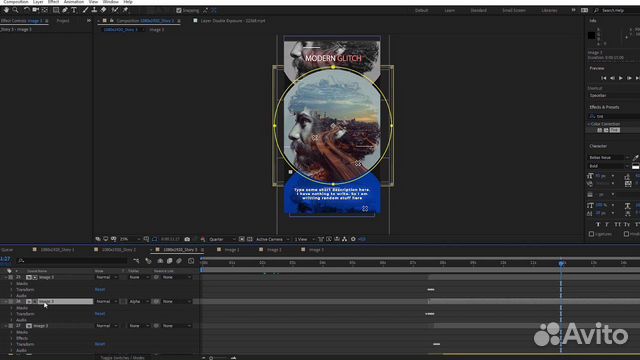This screenshot has height=360, width=640.
Task: Switch to 1080x1920_Story 1 timeline tab
Action: [x=57, y=250]
